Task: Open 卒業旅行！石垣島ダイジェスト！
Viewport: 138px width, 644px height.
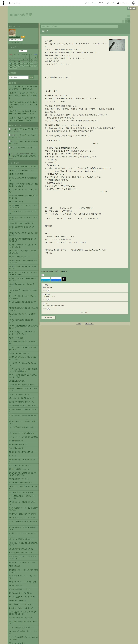Action: click(19, 257)
